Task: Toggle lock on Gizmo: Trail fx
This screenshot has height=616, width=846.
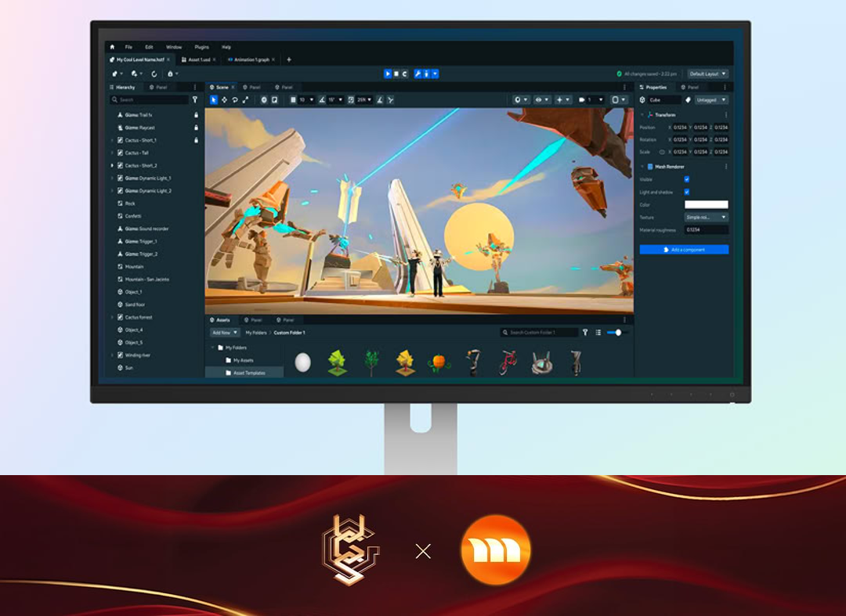Action: tap(196, 115)
